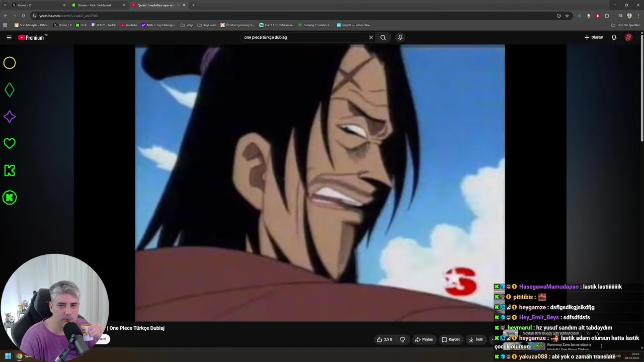The width and height of the screenshot is (644, 362).
Task: Open the Event List / Streamlabs bookmark
Action: coord(277,25)
